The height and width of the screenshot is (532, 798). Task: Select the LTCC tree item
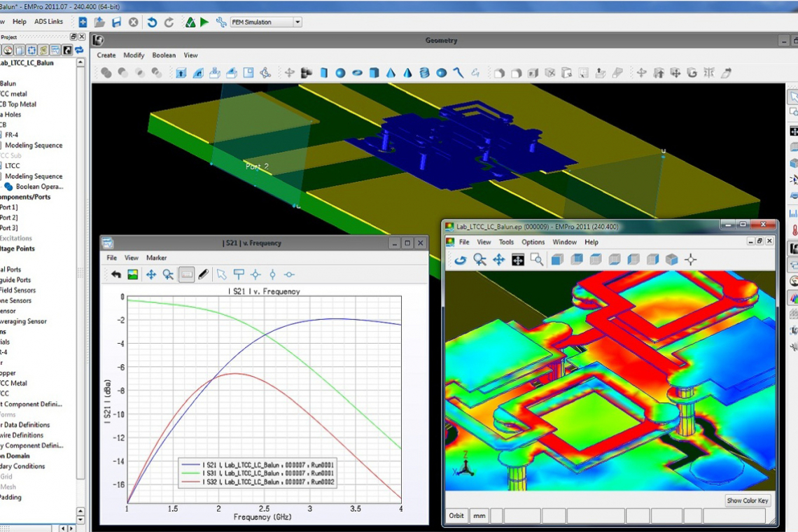(x=12, y=166)
